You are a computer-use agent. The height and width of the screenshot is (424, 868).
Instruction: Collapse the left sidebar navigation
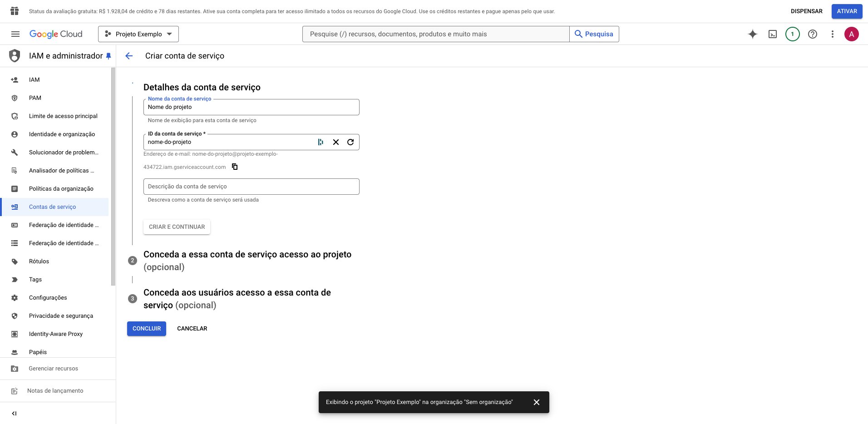pyautogui.click(x=14, y=413)
